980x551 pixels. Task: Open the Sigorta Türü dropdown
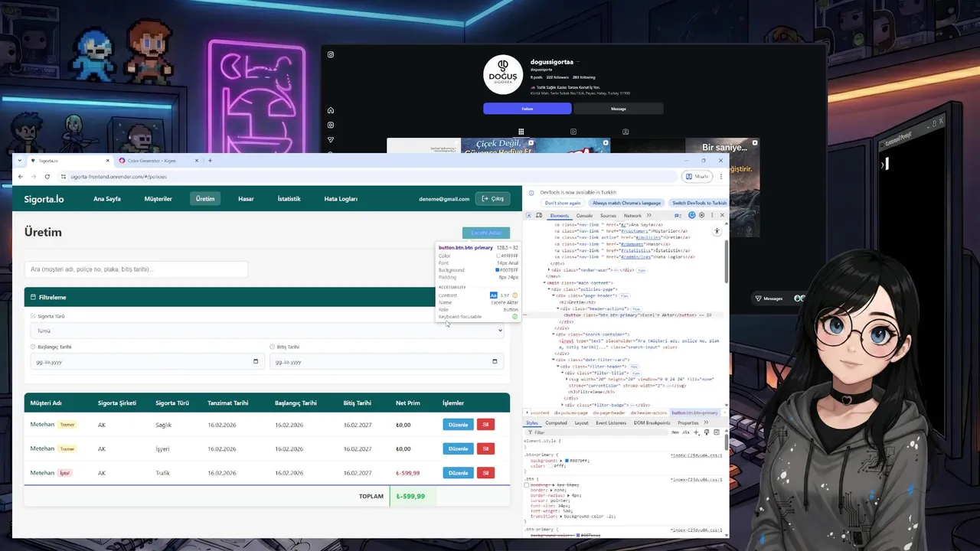[x=267, y=331]
